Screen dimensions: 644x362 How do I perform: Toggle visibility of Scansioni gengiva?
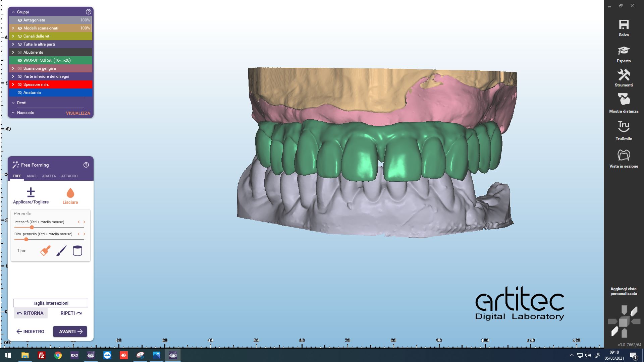pos(20,68)
